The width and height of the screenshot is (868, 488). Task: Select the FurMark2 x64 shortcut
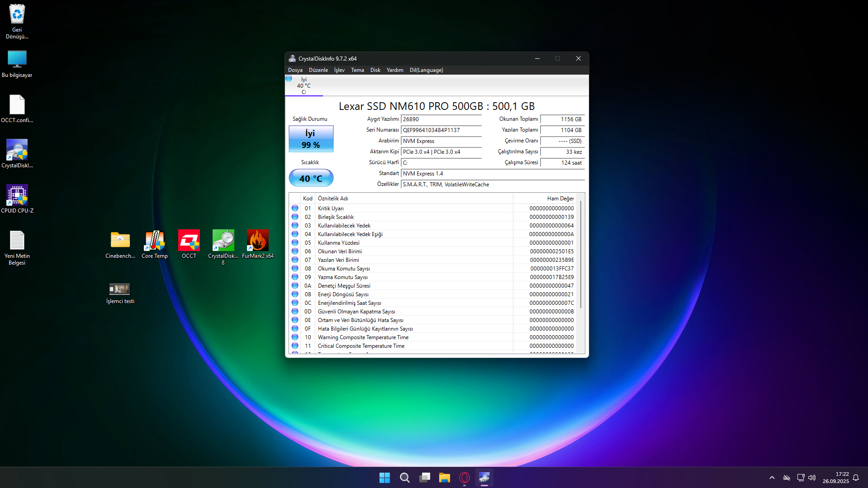tap(258, 244)
